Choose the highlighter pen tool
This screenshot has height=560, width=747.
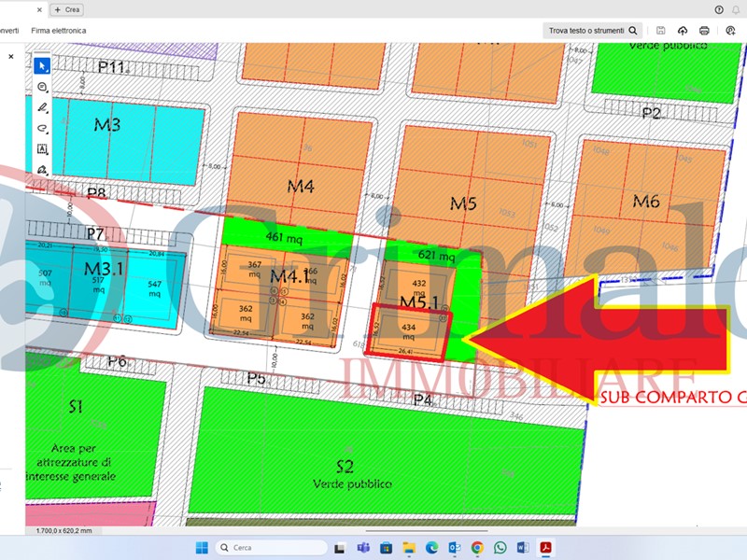click(x=42, y=108)
